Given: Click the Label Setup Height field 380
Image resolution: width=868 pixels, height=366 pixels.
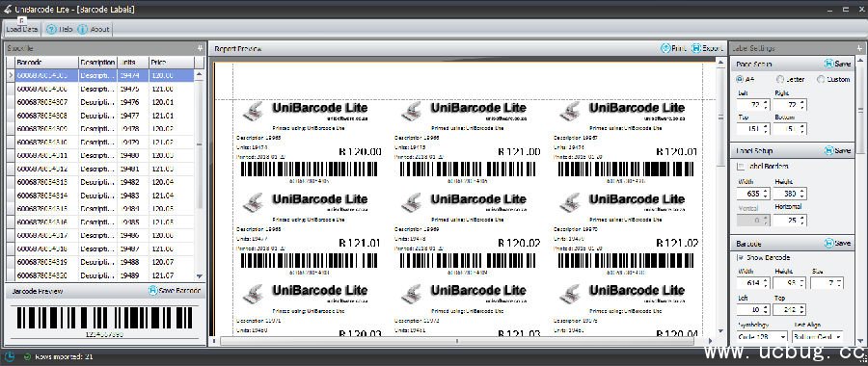Looking at the screenshot, I should tap(789, 194).
